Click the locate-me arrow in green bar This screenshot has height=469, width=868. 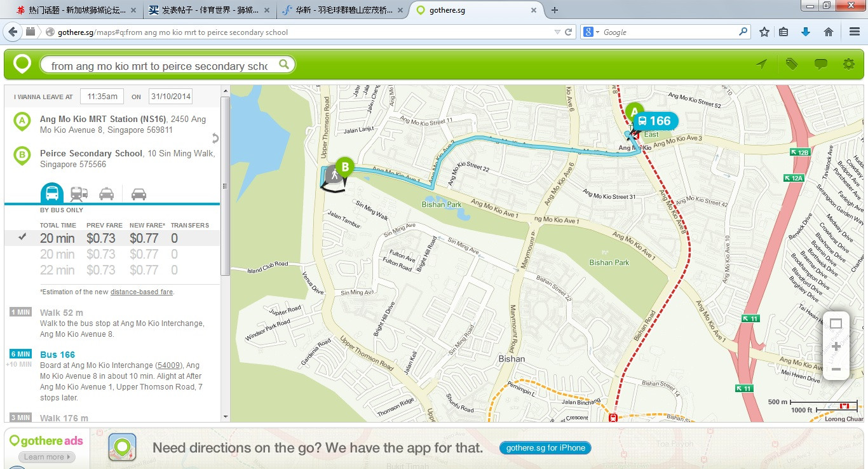pos(761,64)
